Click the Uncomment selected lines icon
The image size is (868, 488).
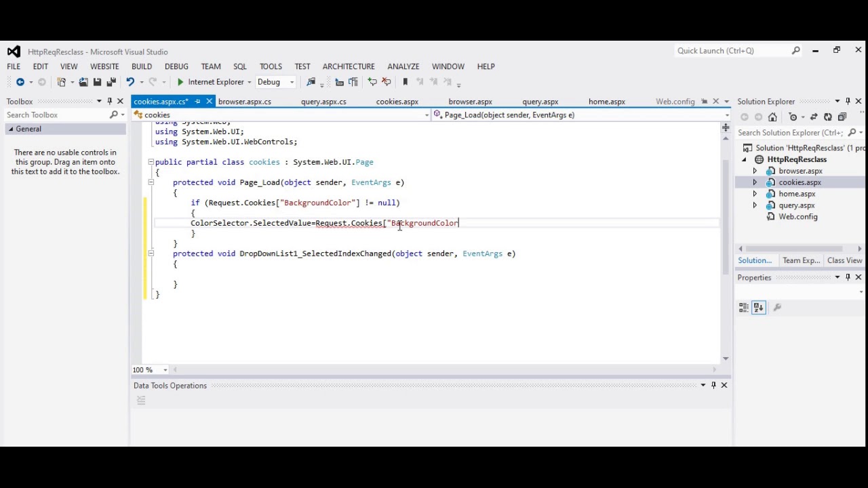tap(387, 82)
